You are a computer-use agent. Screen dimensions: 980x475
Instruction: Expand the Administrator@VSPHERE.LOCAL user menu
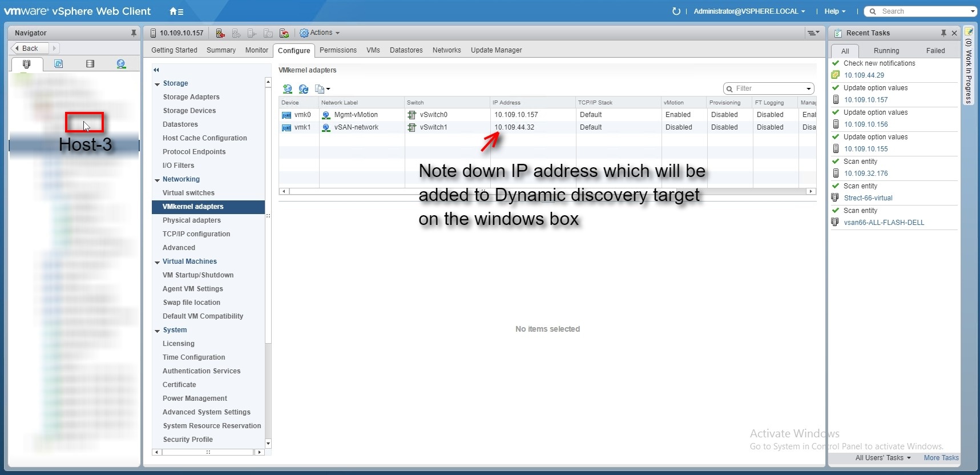pyautogui.click(x=749, y=11)
